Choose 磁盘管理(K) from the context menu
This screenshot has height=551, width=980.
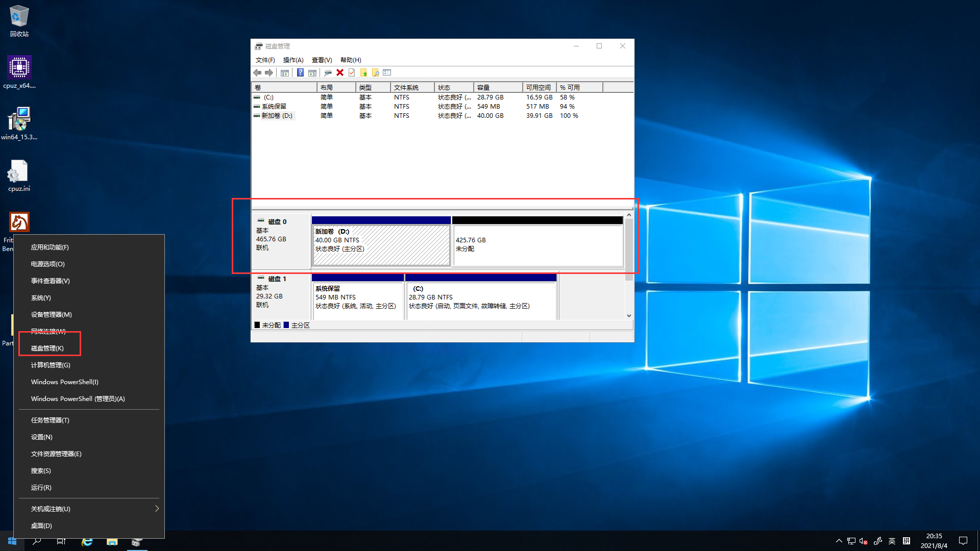(89, 348)
